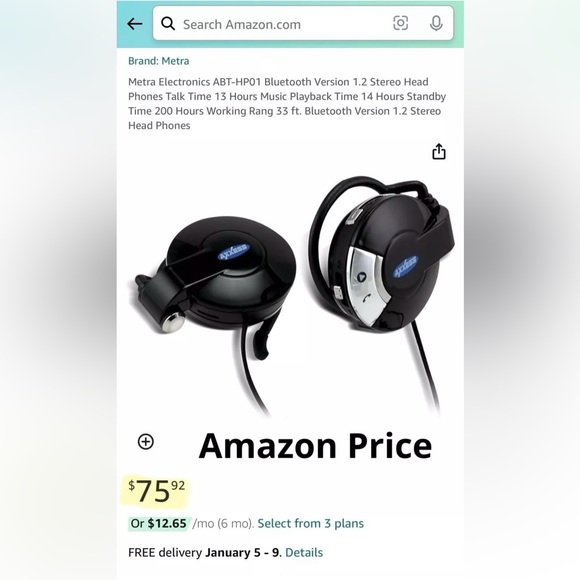Open Select from 3 plans link
Viewport: 580px width, 580px height.
coord(310,523)
